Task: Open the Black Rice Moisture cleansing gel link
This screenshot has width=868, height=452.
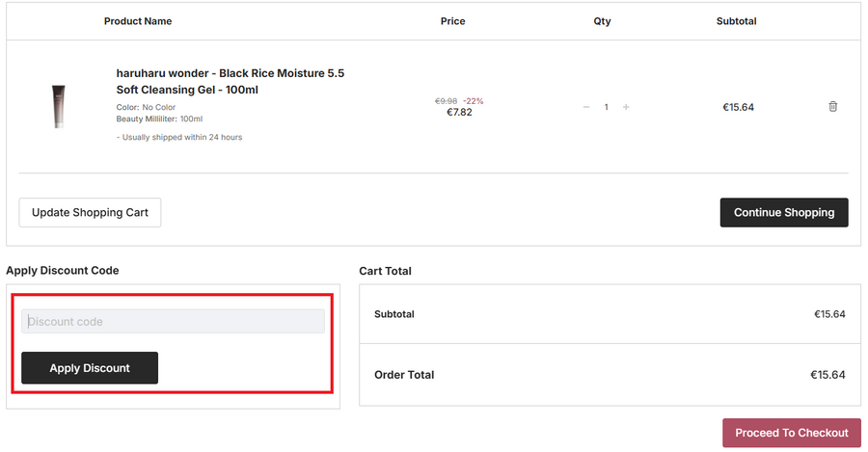Action: 230,81
